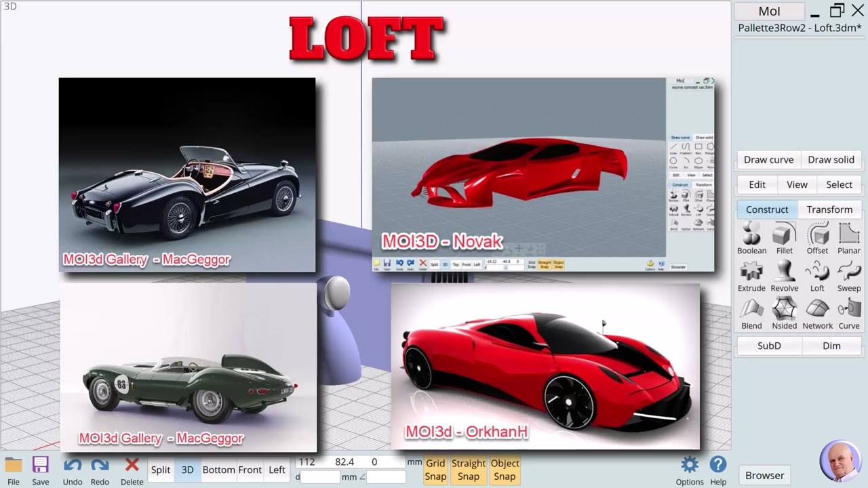This screenshot has height=488, width=868.
Task: Open the Draw curve palette
Action: 768,160
